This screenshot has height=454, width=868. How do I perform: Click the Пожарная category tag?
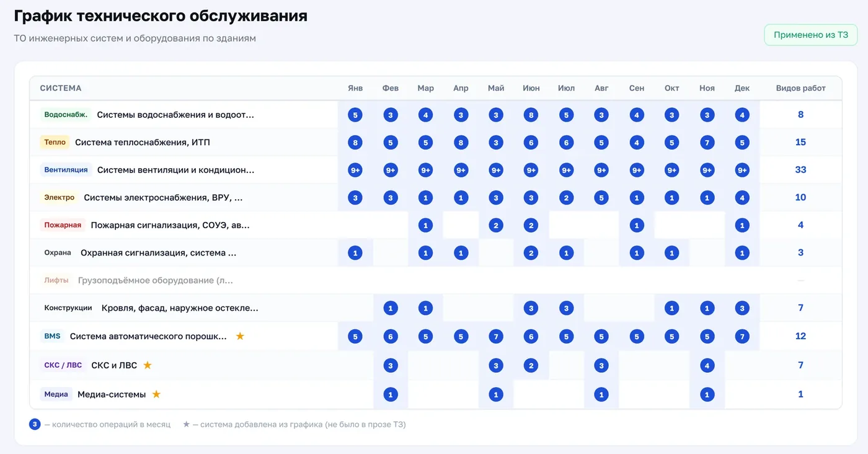pos(63,225)
